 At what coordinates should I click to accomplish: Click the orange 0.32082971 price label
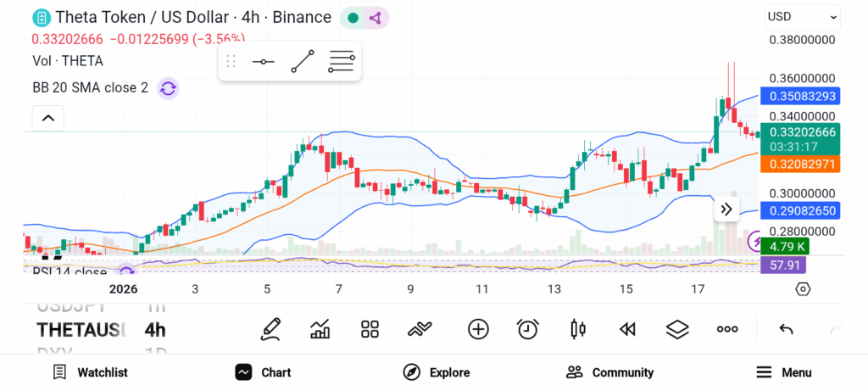799,163
